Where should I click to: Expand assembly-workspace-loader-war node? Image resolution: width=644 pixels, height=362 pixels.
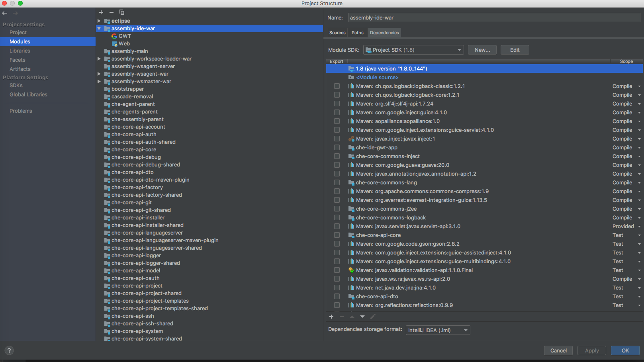coord(99,59)
